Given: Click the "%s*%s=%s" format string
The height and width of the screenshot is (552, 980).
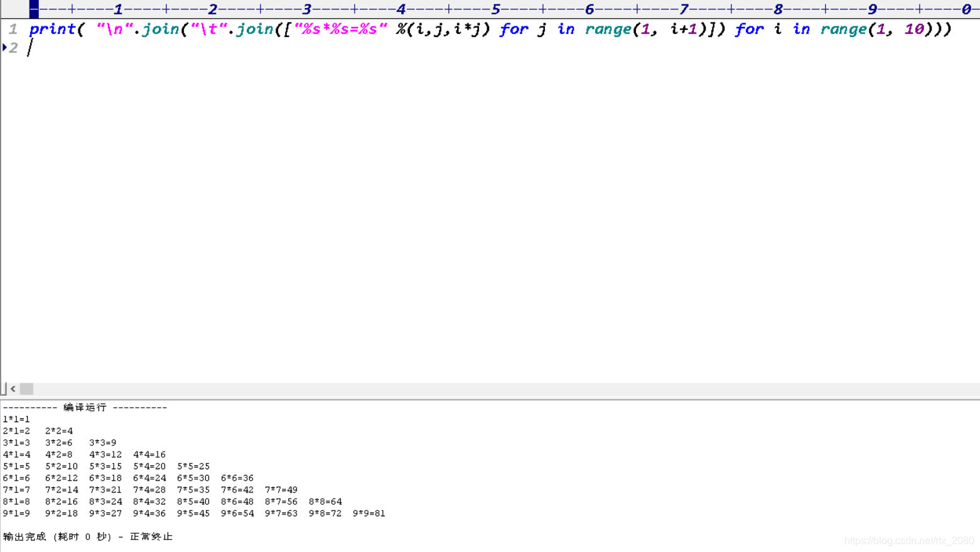Looking at the screenshot, I should [340, 29].
